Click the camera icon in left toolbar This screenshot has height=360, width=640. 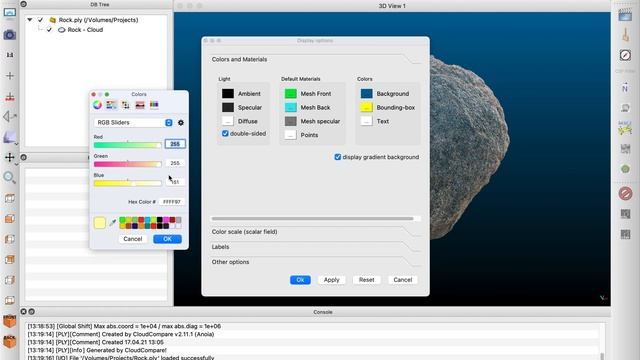tap(9, 35)
